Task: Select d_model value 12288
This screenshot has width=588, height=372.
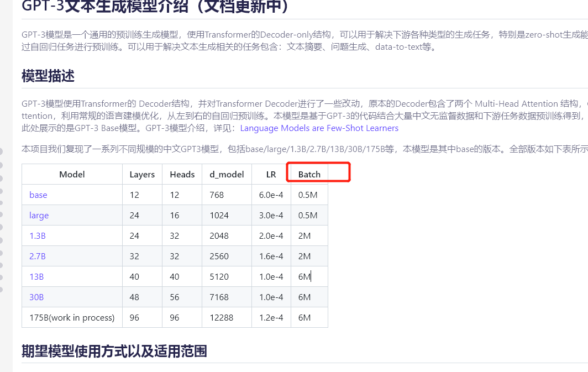Action: coord(222,318)
